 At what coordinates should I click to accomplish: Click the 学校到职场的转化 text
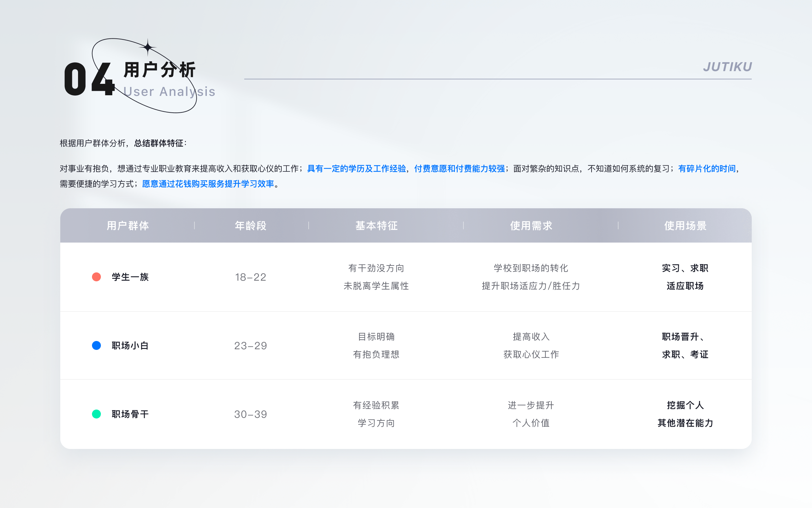point(531,268)
